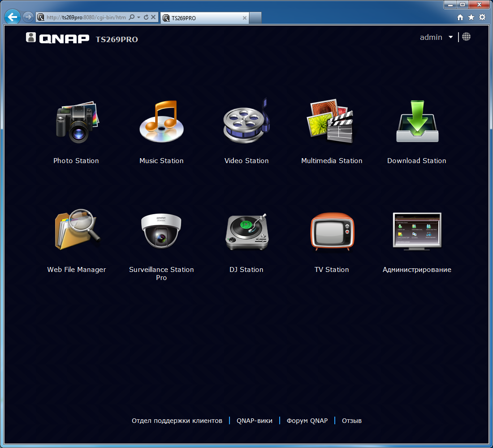Refresh the page with the reload icon

(x=146, y=17)
